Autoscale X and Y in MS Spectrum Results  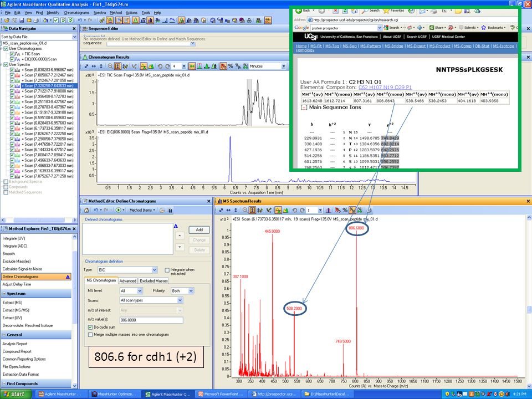(x=221, y=211)
